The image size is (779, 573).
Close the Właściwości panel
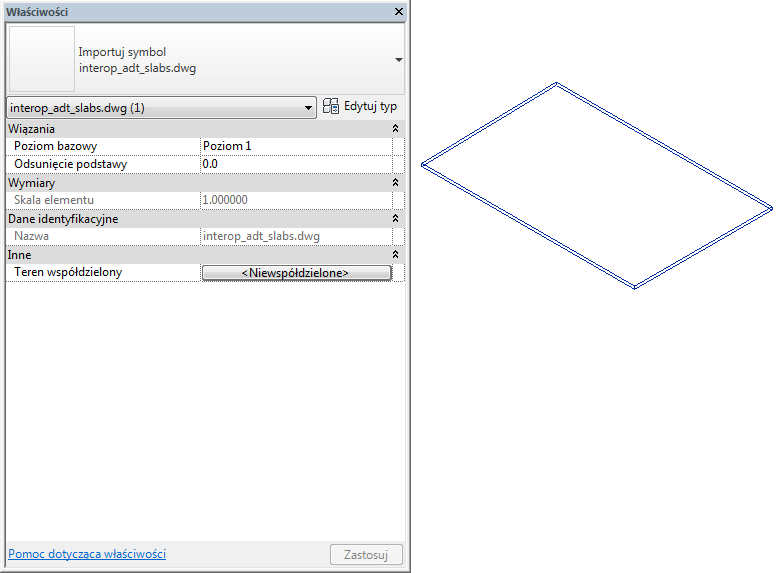[398, 11]
